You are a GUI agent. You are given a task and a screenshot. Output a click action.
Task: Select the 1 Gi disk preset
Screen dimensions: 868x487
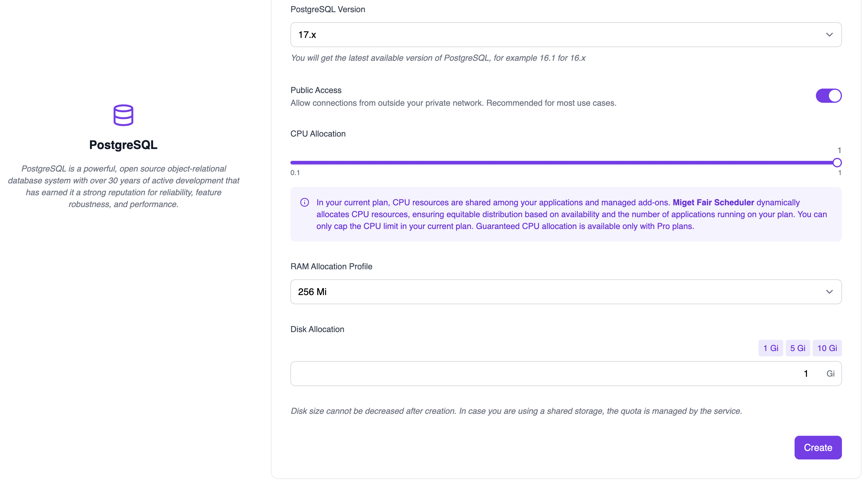pos(770,348)
